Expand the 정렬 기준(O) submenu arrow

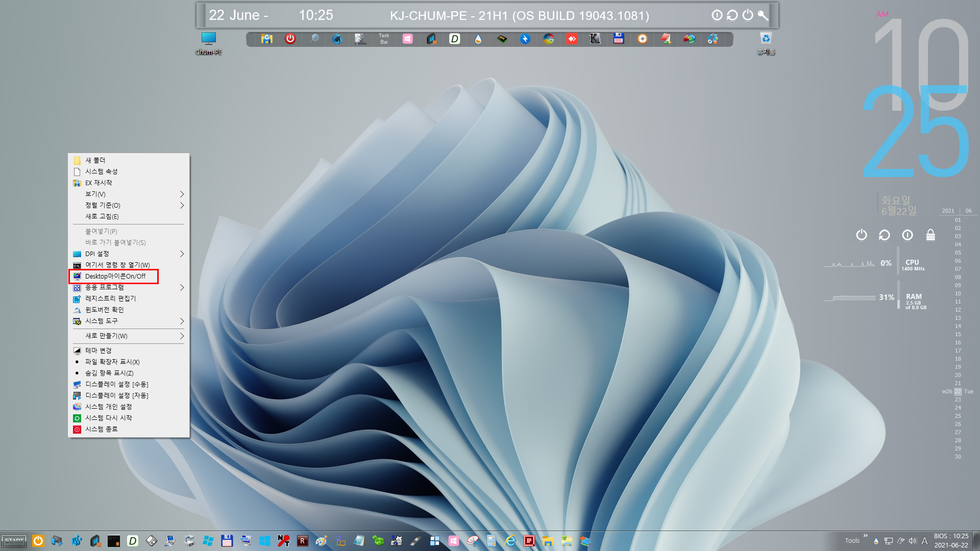pos(182,205)
